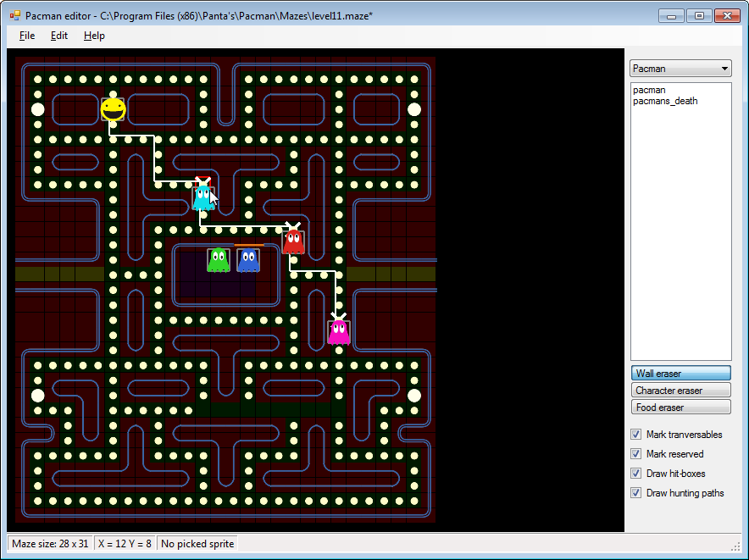Close the Pacman editor window
This screenshot has height=560, width=749.
point(727,16)
